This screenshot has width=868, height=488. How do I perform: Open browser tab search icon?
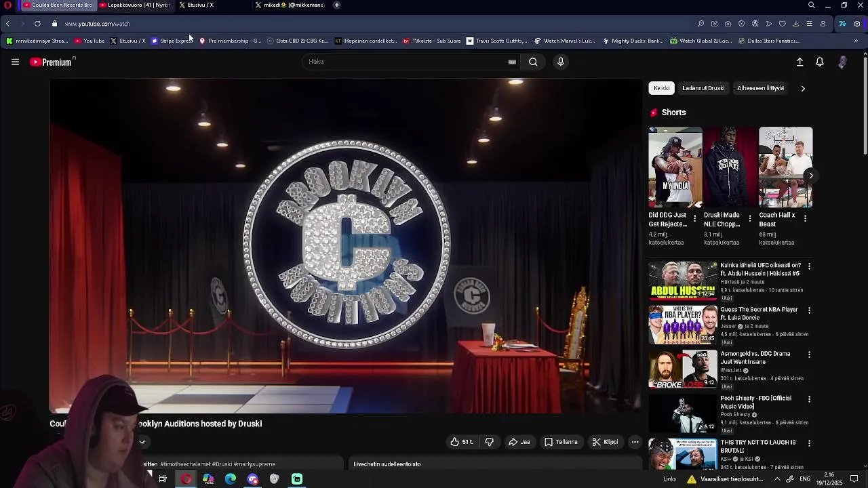click(811, 5)
